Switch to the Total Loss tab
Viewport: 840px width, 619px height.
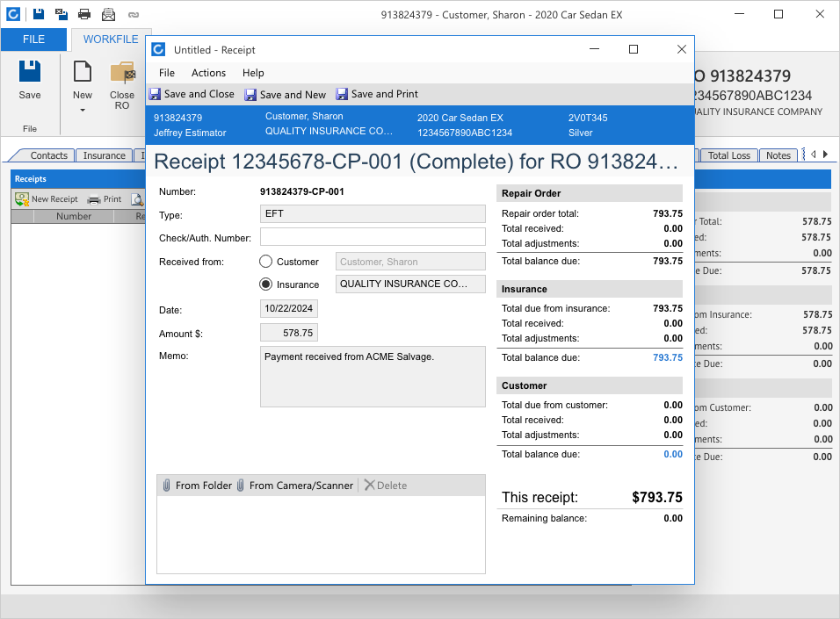pyautogui.click(x=728, y=155)
